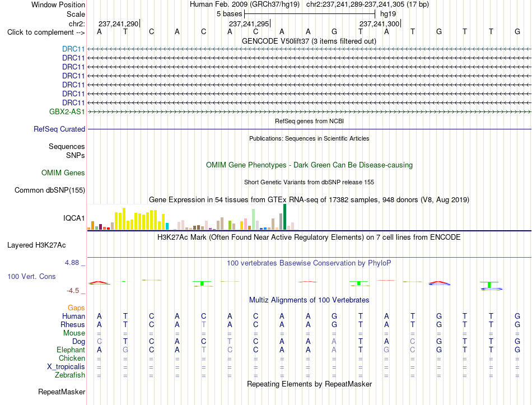Click the OMIM Genes label
Image resolution: width=532 pixels, height=405 pixels.
pos(63,173)
